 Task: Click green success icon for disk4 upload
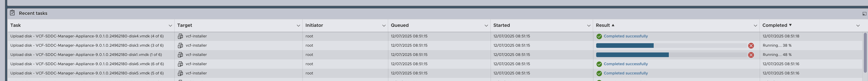pos(599,36)
